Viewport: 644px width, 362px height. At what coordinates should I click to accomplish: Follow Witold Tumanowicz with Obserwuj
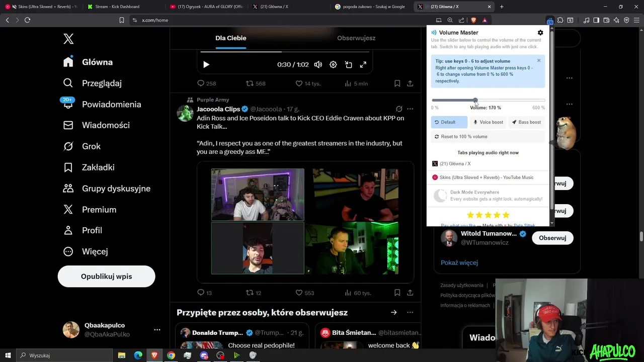[x=552, y=238]
